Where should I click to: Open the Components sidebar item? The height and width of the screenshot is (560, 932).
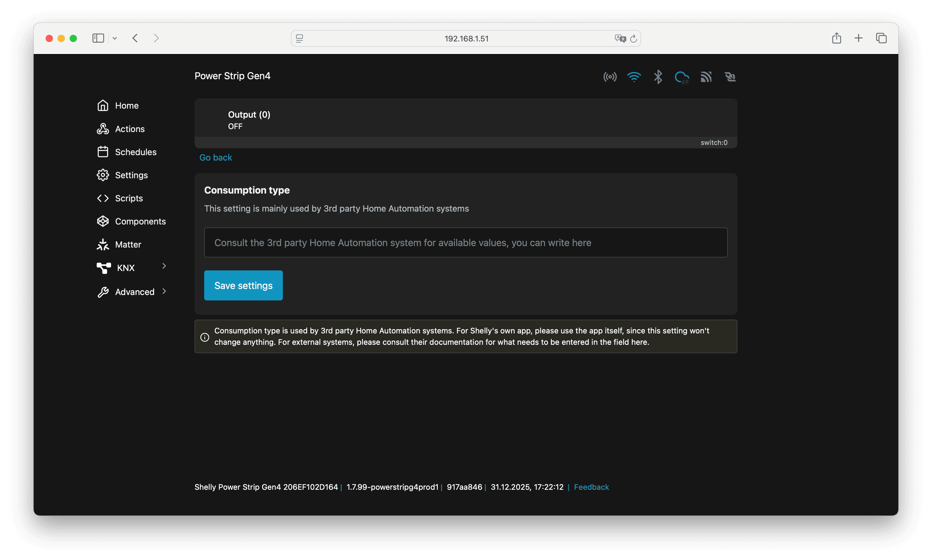click(140, 221)
